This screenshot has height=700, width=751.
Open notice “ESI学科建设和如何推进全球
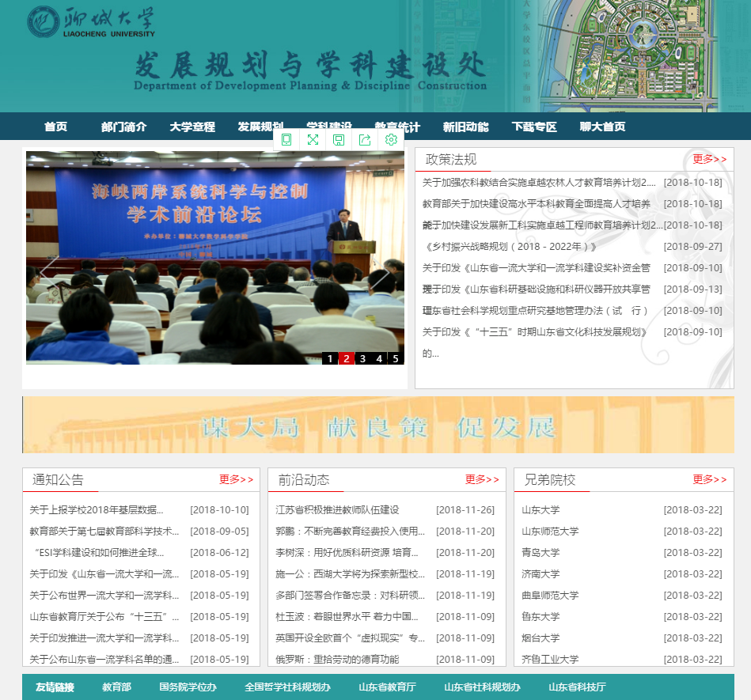coord(99,553)
